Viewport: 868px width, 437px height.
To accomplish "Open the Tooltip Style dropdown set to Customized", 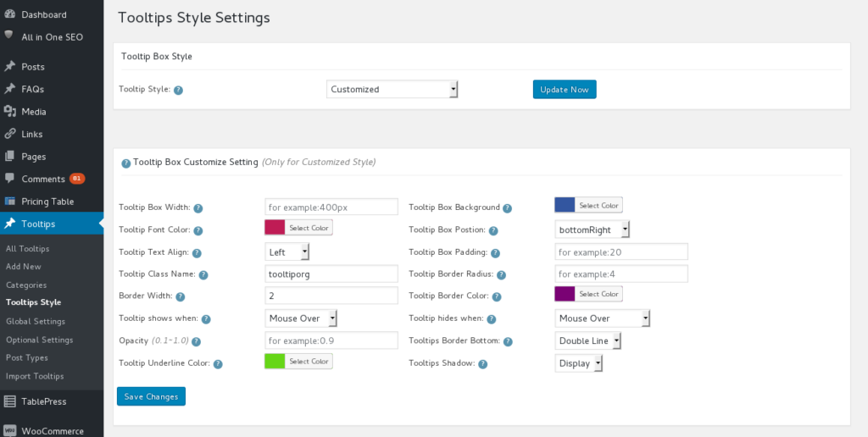I will tap(392, 89).
